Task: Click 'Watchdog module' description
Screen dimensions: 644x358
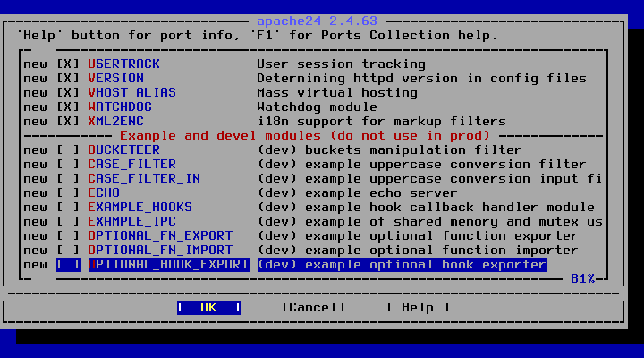Action: (x=317, y=107)
